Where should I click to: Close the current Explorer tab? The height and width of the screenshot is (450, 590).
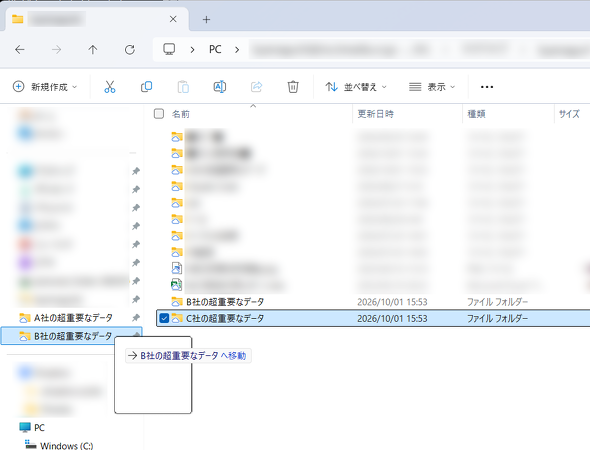[x=173, y=19]
